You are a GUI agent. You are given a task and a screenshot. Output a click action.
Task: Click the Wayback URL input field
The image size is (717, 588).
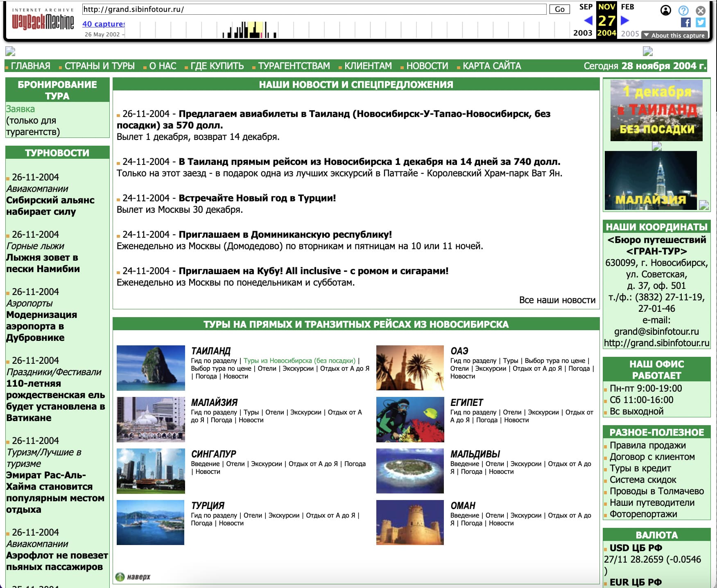(314, 9)
